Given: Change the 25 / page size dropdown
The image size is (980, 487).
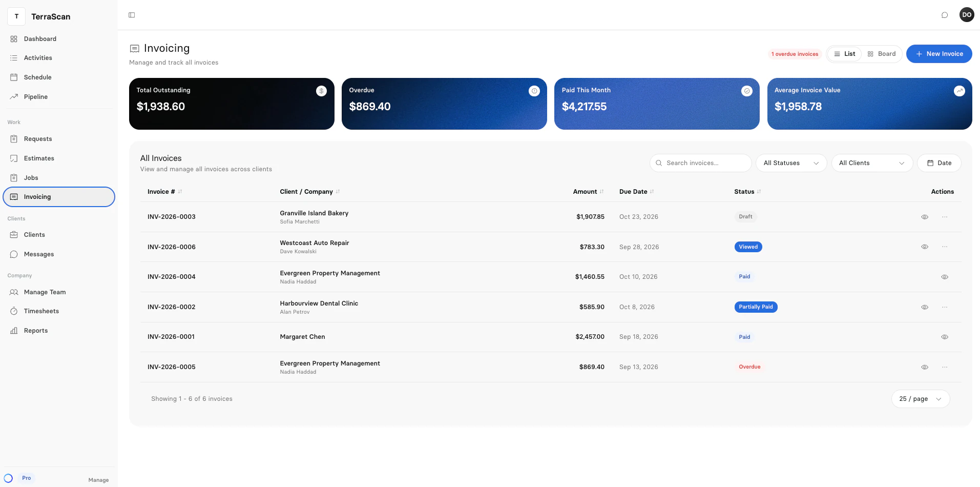Looking at the screenshot, I should click(921, 399).
